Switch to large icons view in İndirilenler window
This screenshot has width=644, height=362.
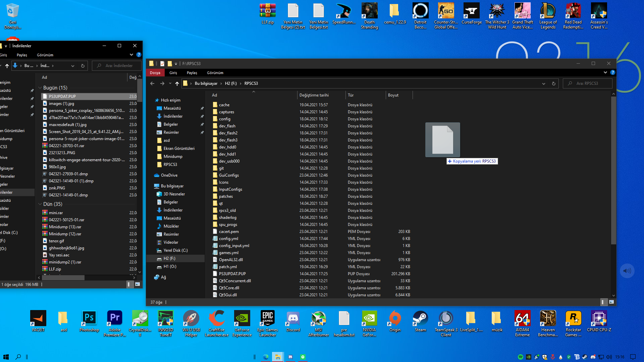pos(138,284)
